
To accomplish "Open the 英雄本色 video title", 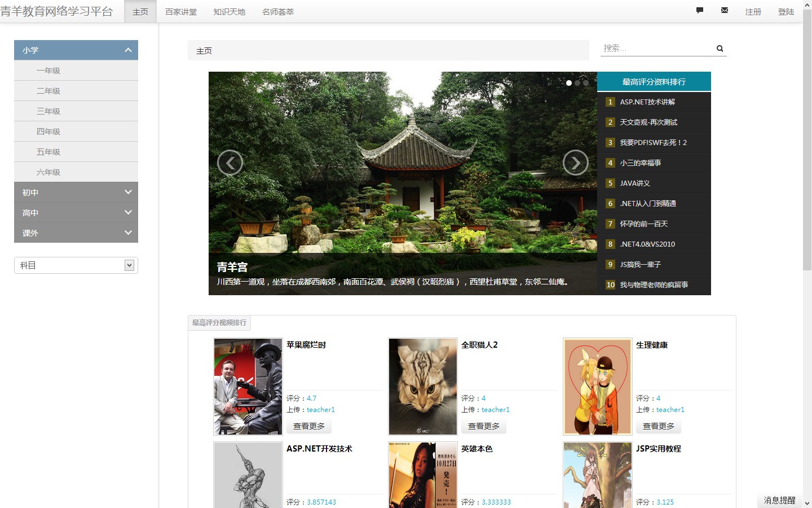I will [477, 449].
